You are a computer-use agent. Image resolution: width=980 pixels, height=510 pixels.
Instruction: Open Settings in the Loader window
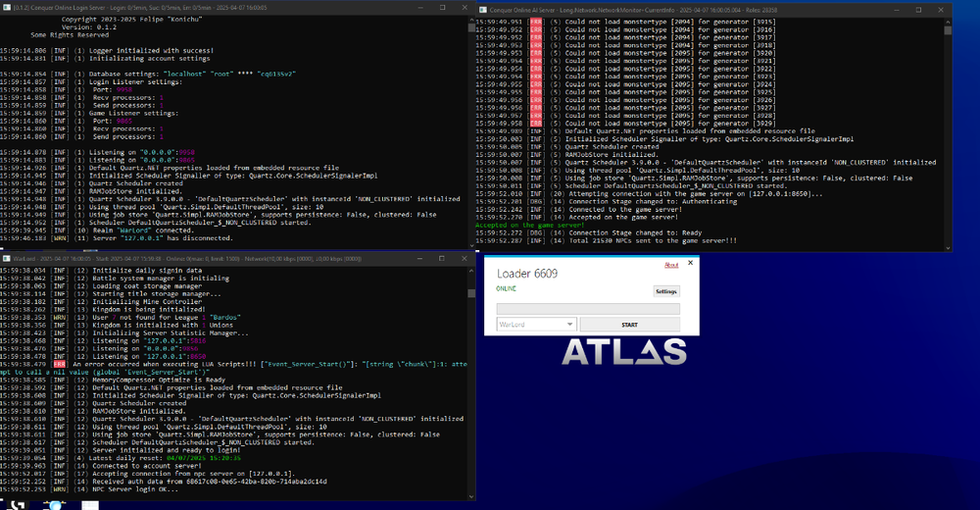pyautogui.click(x=666, y=291)
